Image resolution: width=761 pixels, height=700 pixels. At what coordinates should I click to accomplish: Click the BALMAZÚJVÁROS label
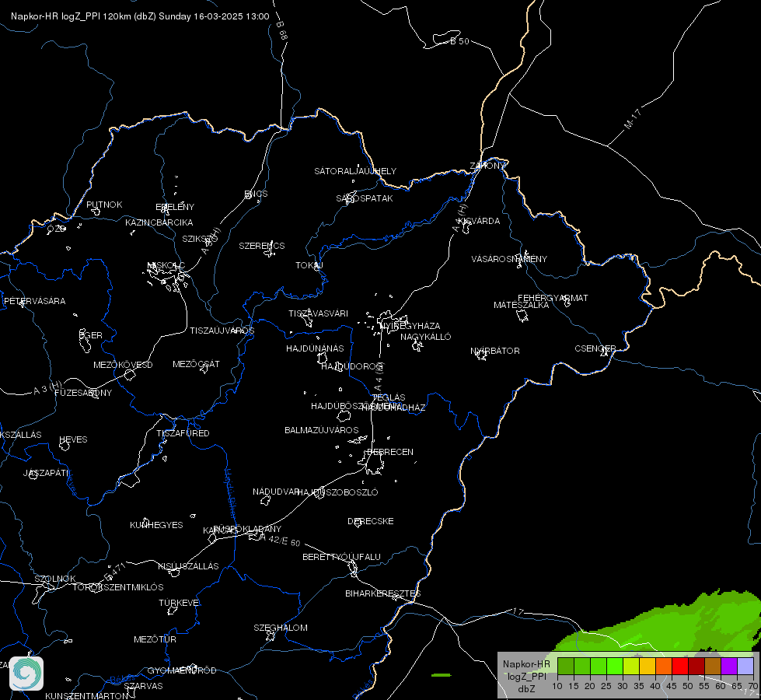point(321,430)
